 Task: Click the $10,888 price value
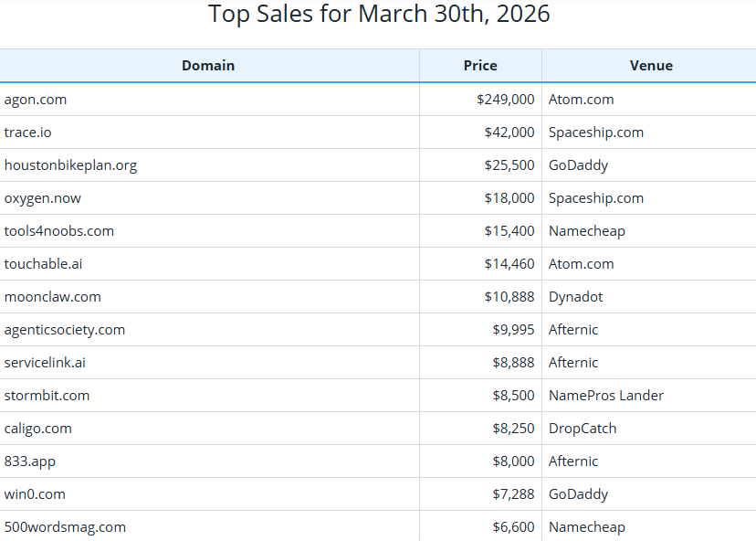click(509, 297)
